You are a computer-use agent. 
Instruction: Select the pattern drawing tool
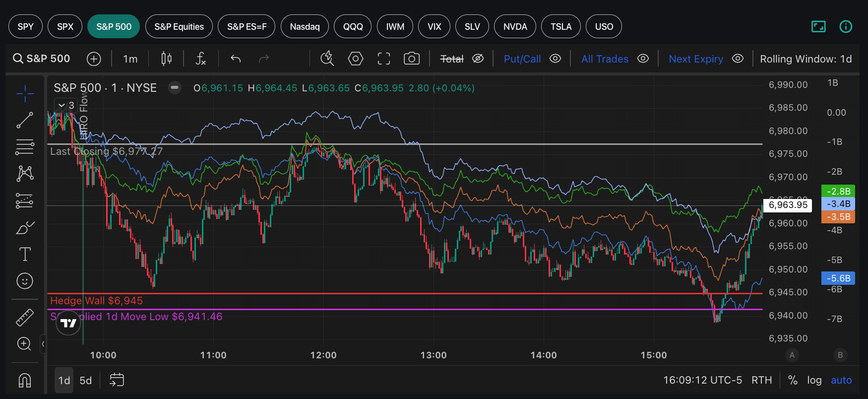(x=25, y=173)
